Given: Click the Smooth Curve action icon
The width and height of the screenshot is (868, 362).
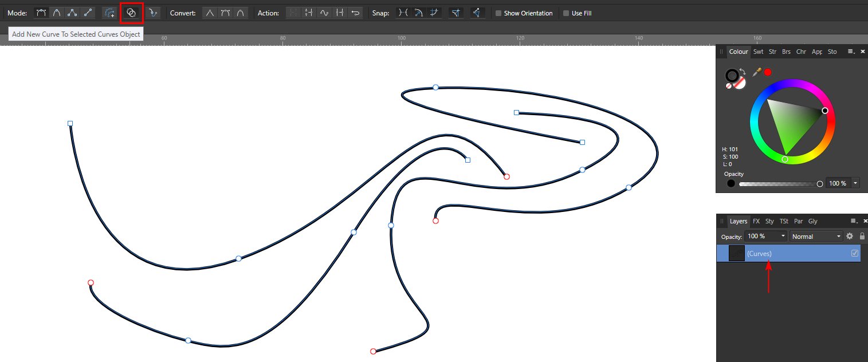Looking at the screenshot, I should tap(324, 13).
